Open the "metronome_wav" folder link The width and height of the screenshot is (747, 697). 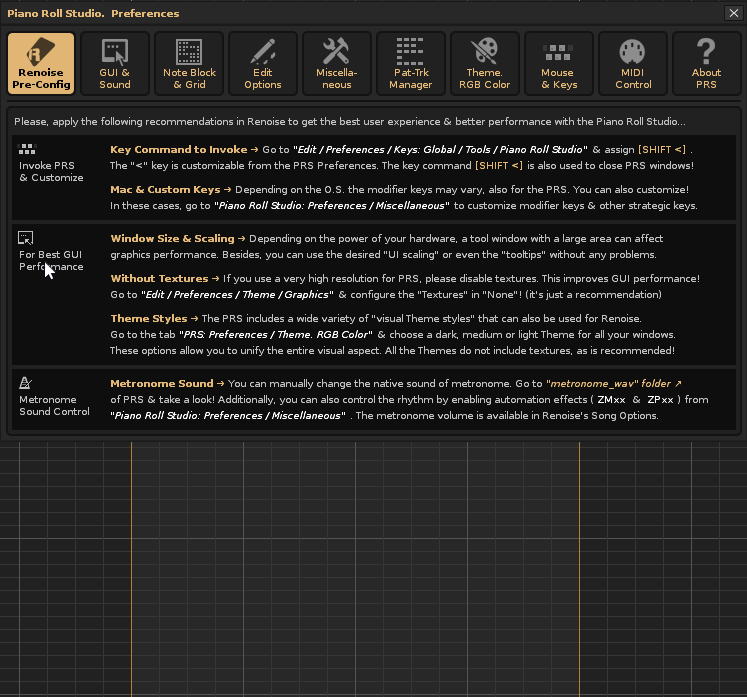[x=614, y=384]
